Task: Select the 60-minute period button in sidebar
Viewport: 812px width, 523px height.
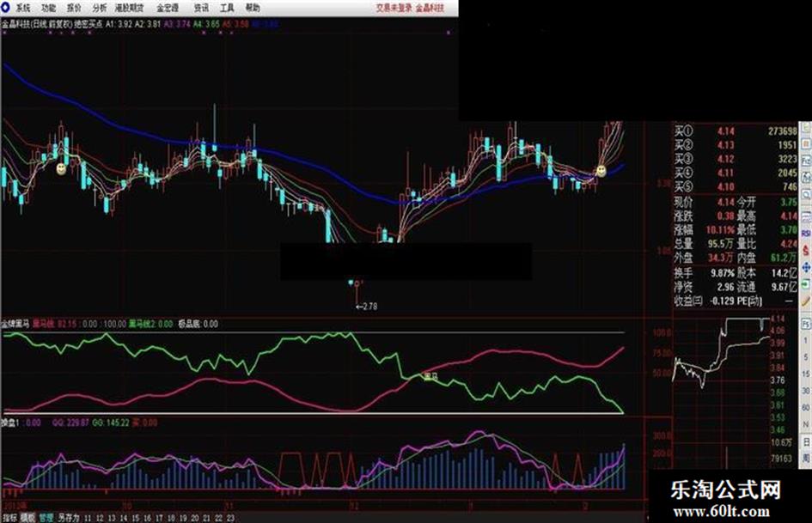Action: pyautogui.click(x=806, y=408)
